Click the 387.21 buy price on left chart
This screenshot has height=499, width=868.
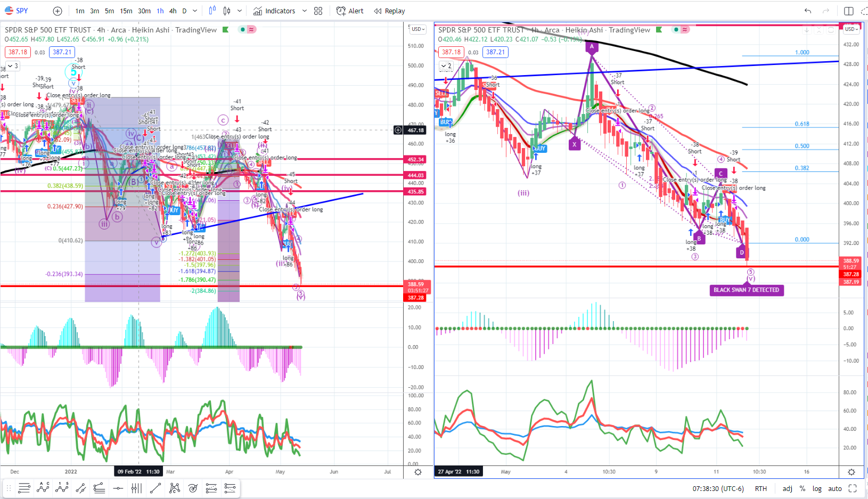tap(62, 52)
